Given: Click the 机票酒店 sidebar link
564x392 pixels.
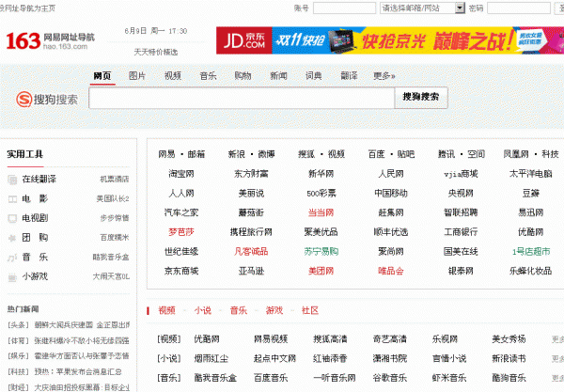Looking at the screenshot, I should (115, 180).
